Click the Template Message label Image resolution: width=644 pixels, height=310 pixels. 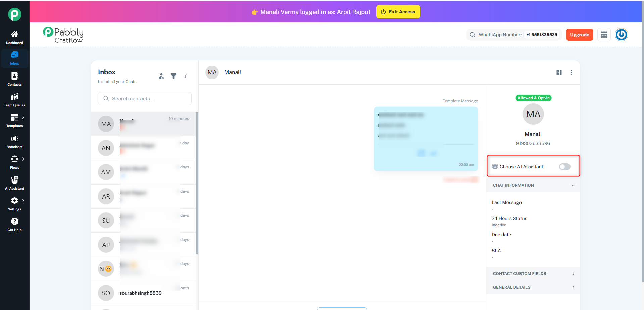tap(460, 101)
